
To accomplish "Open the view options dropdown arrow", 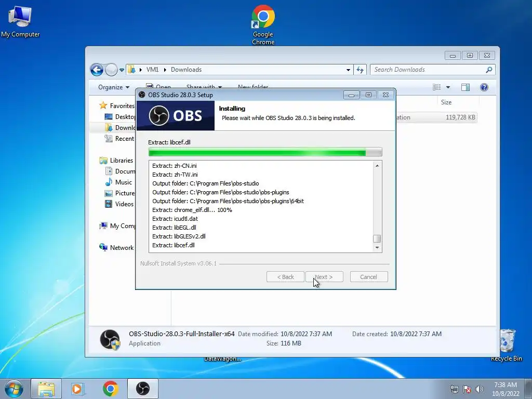I will (x=448, y=87).
